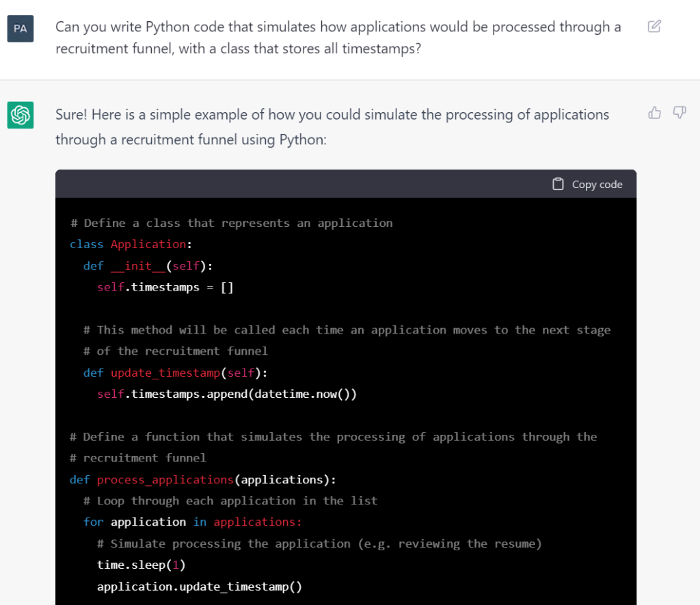Click the "def update_timestamp(self):" definition line

click(176, 373)
